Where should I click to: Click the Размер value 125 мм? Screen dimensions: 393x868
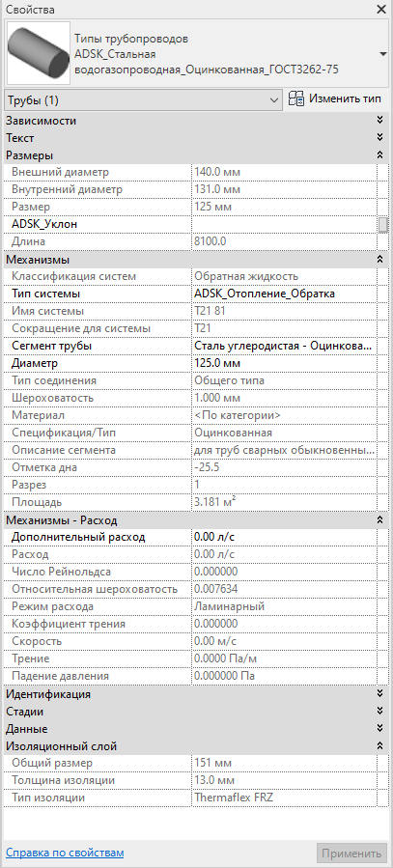tap(283, 207)
